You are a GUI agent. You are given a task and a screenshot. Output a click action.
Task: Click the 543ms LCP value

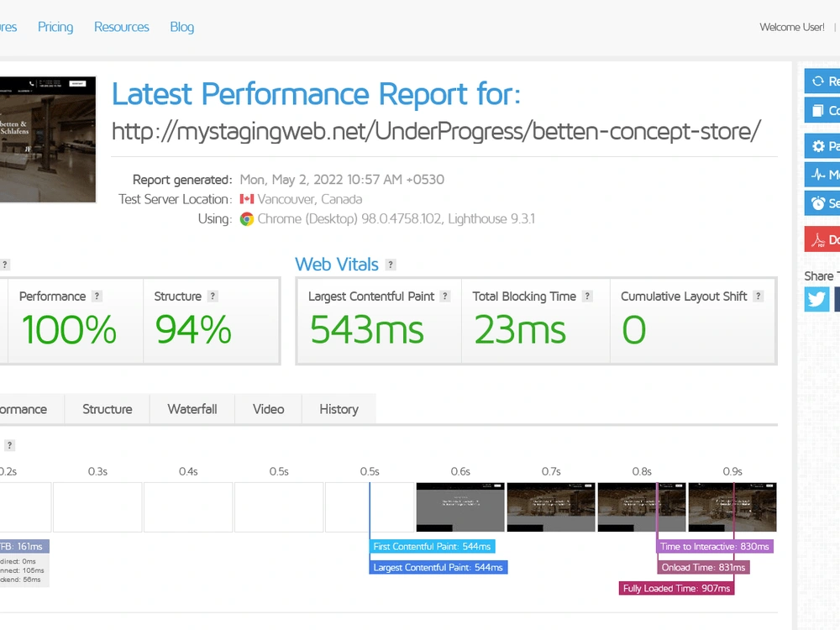[x=367, y=329]
